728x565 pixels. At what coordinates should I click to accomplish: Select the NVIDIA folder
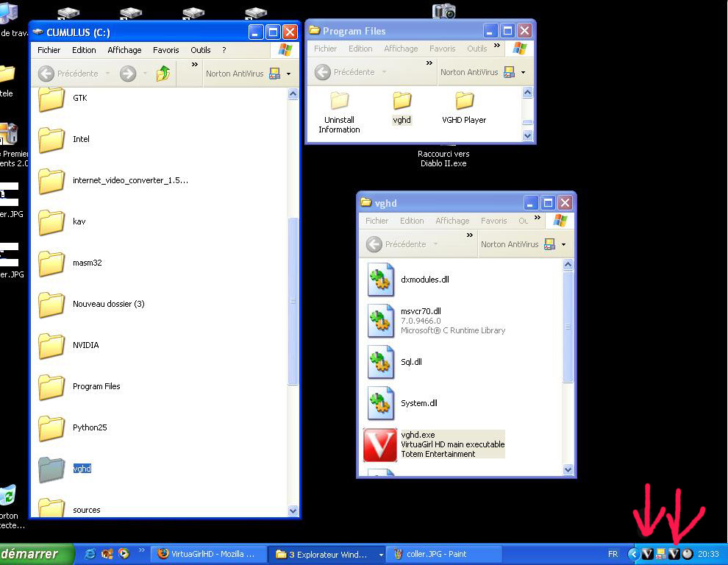(x=68, y=345)
